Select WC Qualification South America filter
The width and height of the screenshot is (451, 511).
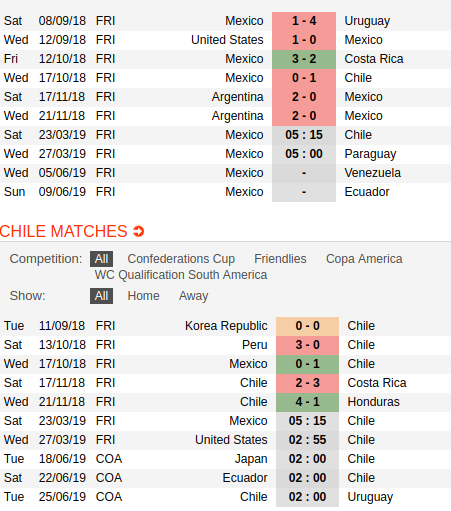click(x=181, y=275)
